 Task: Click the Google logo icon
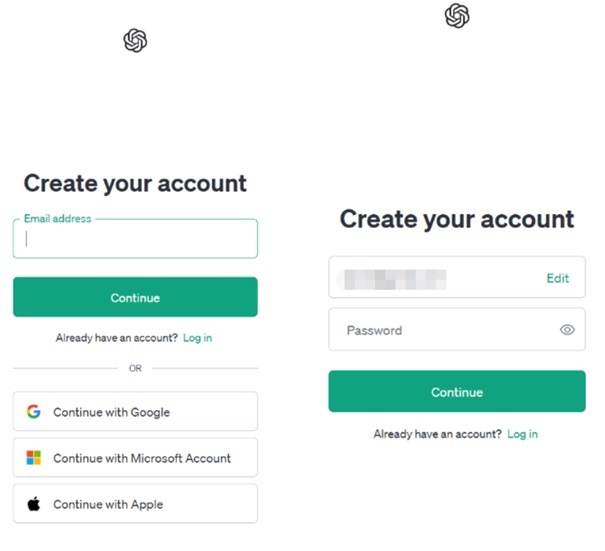[x=34, y=412]
